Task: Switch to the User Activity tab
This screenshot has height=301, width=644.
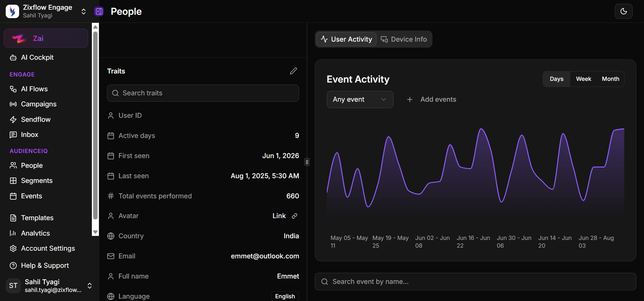Action: pyautogui.click(x=347, y=39)
